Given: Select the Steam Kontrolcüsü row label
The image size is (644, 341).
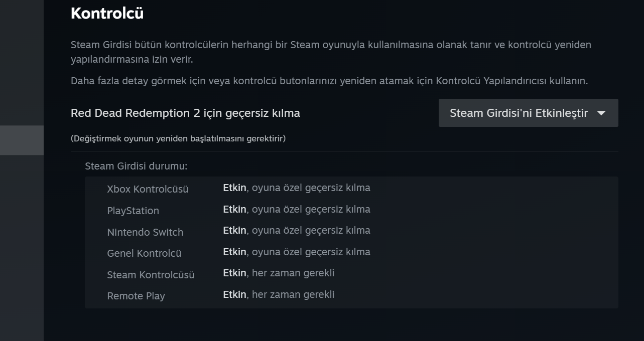Looking at the screenshot, I should (x=151, y=275).
